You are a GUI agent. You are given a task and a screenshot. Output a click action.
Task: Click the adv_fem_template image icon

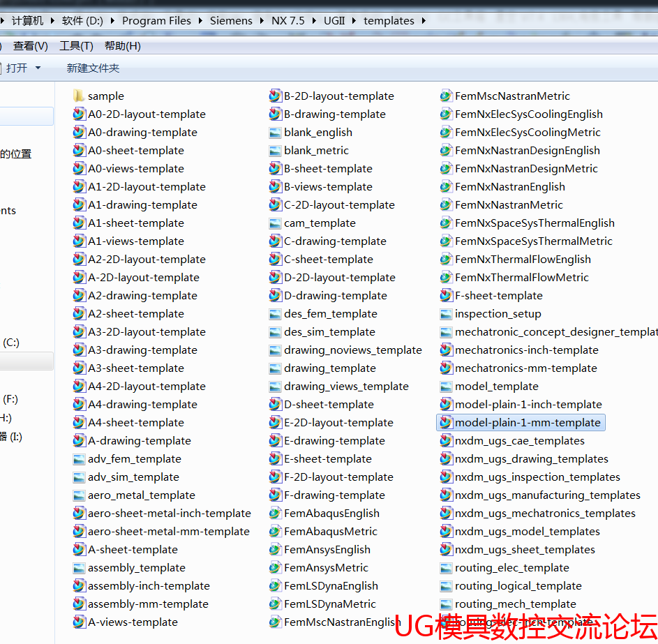point(78,459)
